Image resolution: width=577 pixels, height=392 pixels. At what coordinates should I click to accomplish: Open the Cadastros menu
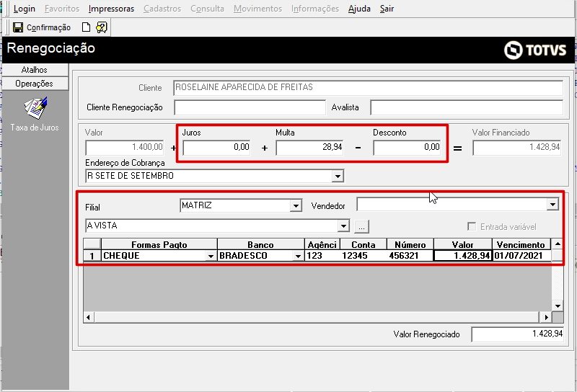point(162,9)
